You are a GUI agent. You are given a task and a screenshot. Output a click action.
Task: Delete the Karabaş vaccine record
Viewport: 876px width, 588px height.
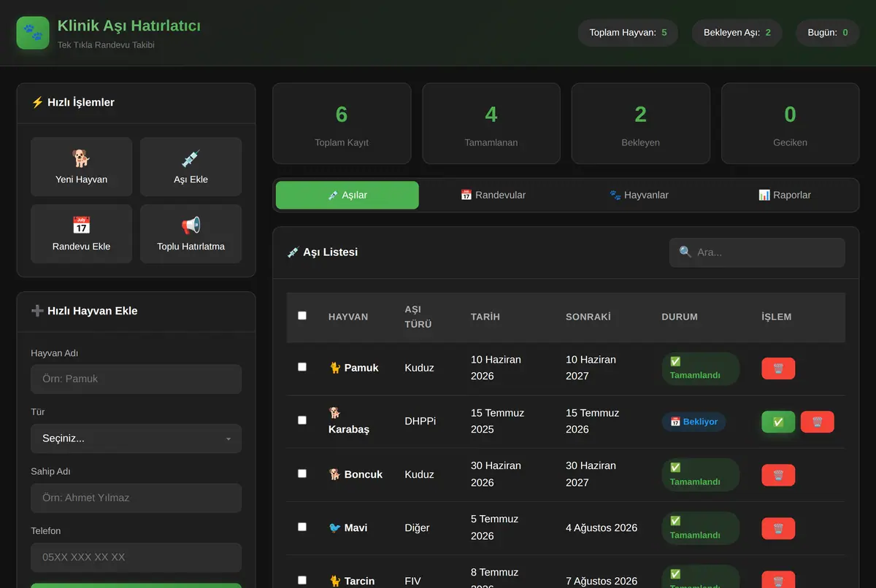(x=818, y=422)
